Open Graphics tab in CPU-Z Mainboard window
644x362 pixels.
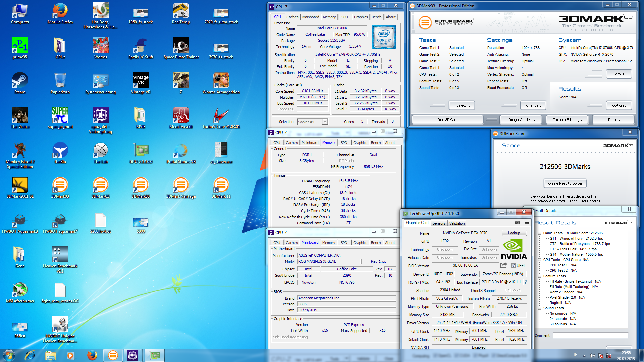tap(360, 243)
